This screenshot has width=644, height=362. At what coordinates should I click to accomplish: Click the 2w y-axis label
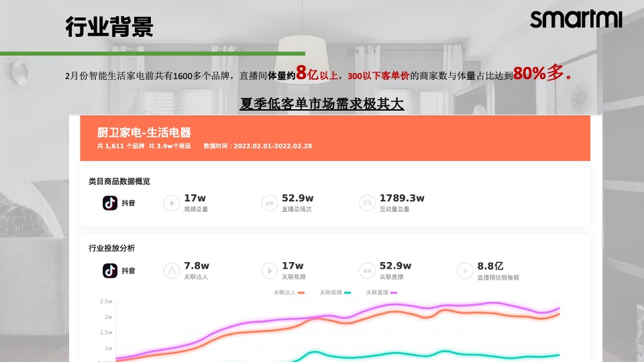click(x=109, y=317)
